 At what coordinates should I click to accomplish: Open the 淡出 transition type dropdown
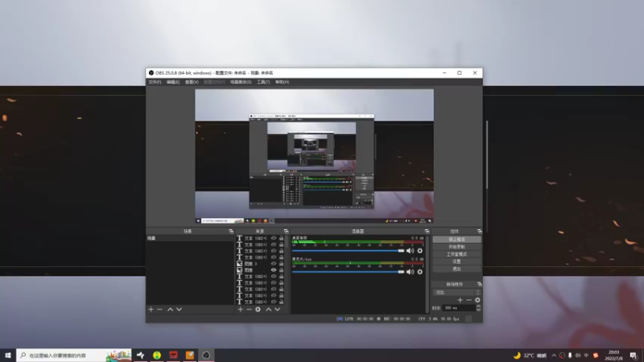click(456, 292)
